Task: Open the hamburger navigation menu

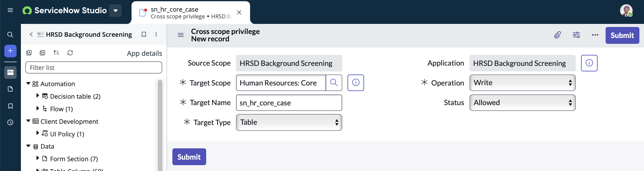Action: coord(10,10)
